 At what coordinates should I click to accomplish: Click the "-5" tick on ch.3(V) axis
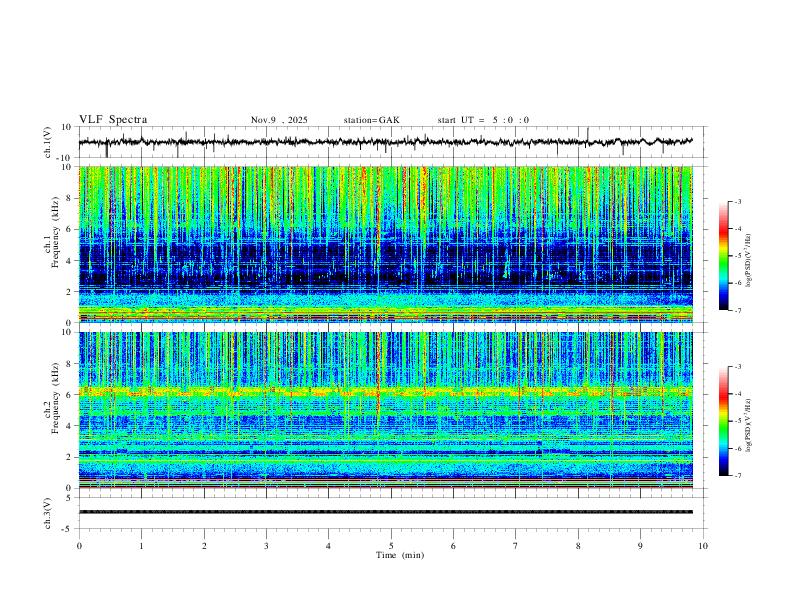68,529
